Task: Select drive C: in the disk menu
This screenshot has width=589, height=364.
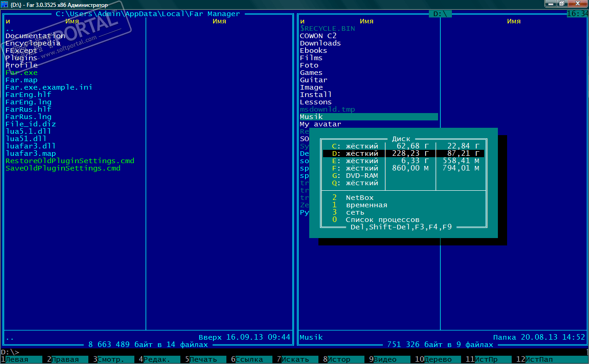Action: 404,146
